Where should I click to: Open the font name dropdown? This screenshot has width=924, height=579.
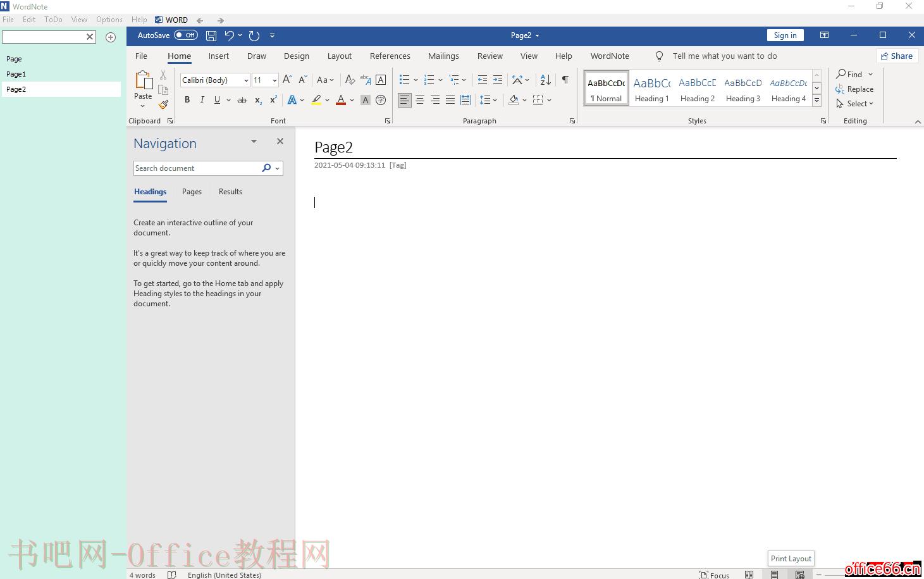[246, 80]
